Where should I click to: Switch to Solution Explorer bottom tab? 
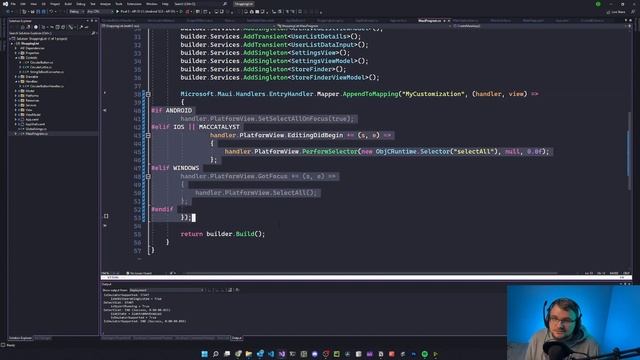click(20, 338)
